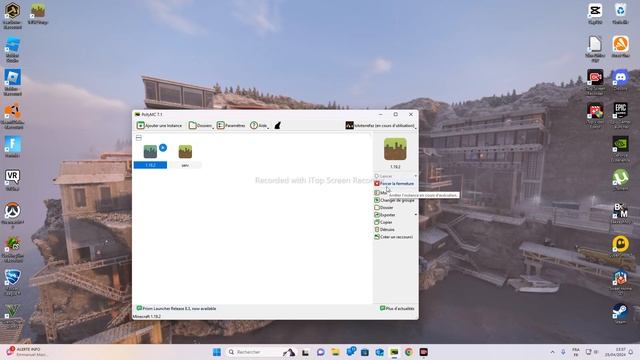Image resolution: width=640 pixels, height=360 pixels.
Task: Open the Discord desktop shortcut
Action: coord(620,80)
